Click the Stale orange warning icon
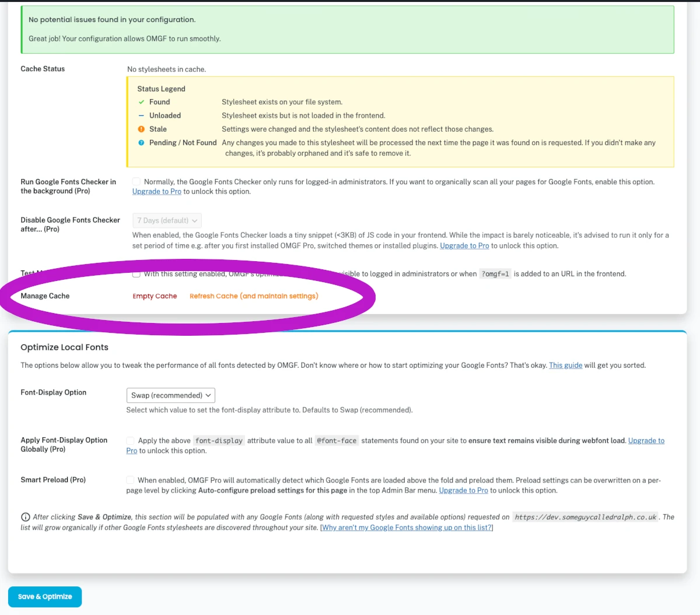The height and width of the screenshot is (615, 700). tap(141, 129)
